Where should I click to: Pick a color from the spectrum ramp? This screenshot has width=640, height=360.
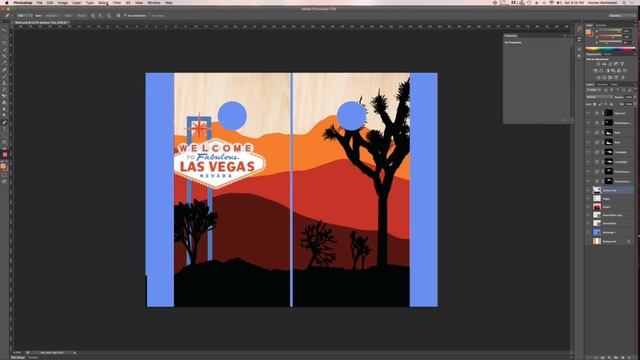click(x=610, y=49)
